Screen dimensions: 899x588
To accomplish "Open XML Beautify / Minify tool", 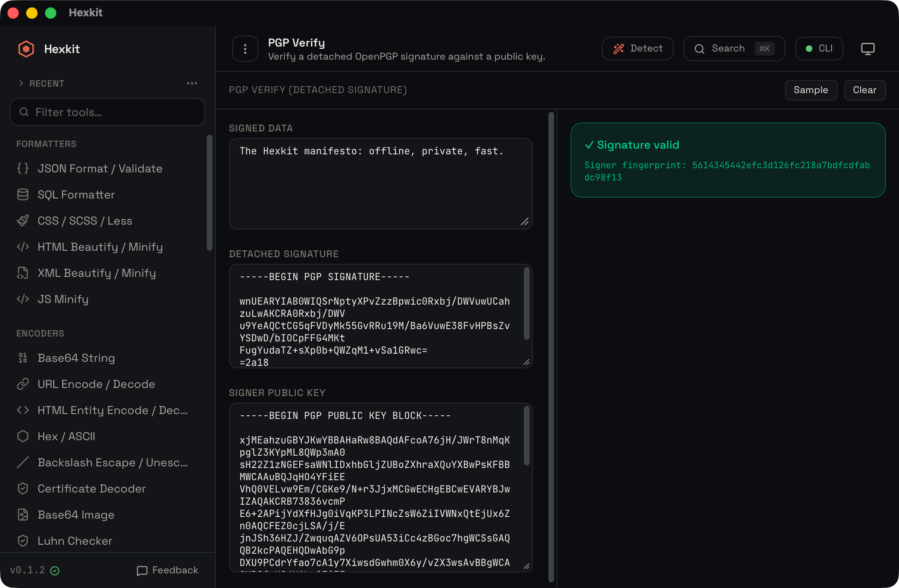I will (x=107, y=273).
